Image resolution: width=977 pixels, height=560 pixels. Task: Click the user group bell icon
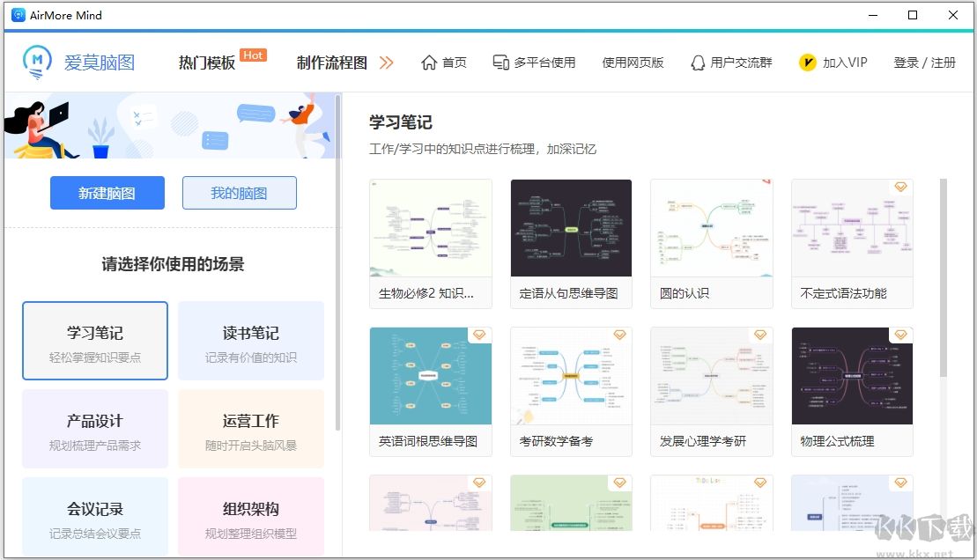tap(698, 63)
